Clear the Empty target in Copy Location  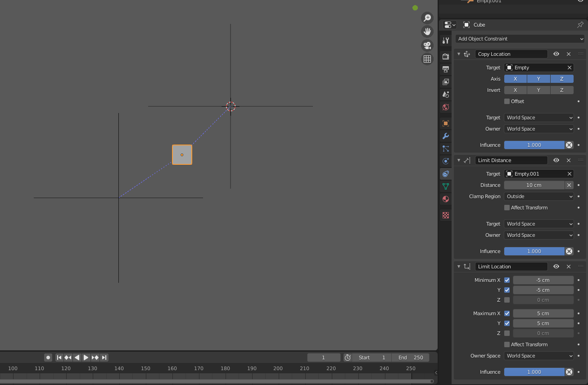570,68
